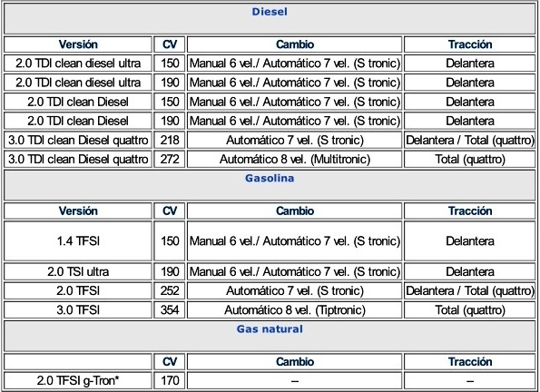Image resolution: width=540 pixels, height=392 pixels.
Task: Select the CV header in the Gas natural section
Action: [x=170, y=362]
